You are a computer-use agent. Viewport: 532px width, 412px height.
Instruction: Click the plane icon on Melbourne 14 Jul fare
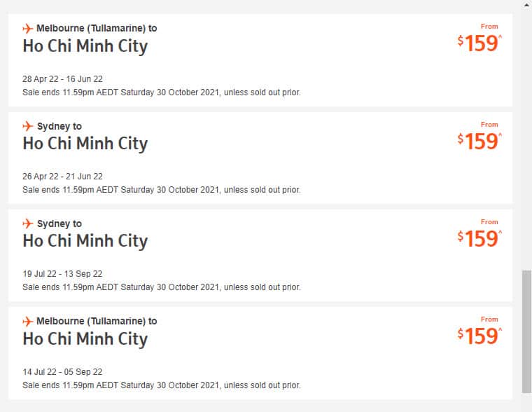tap(28, 321)
